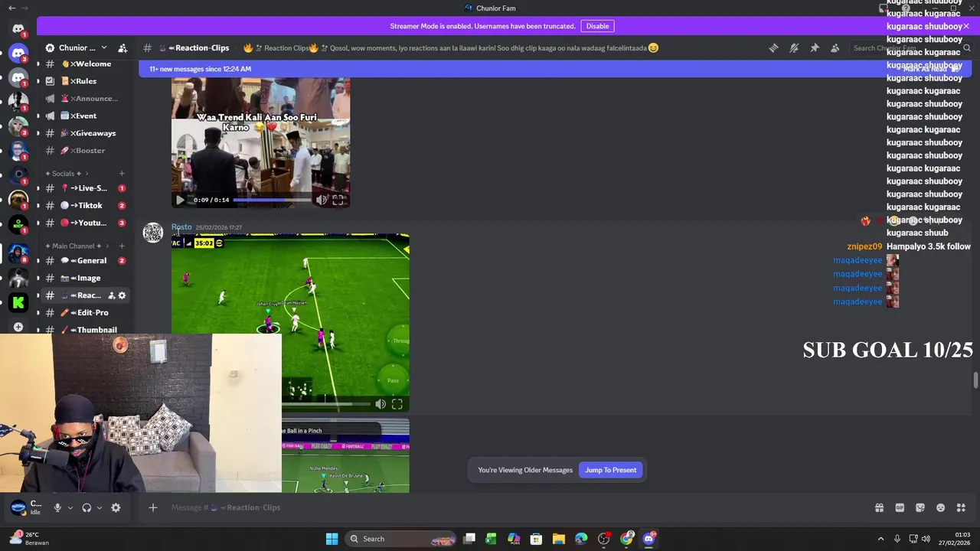Screen dimensions: 980x551
Task: Mute the Waa Trend Kali video volume
Action: pyautogui.click(x=322, y=200)
